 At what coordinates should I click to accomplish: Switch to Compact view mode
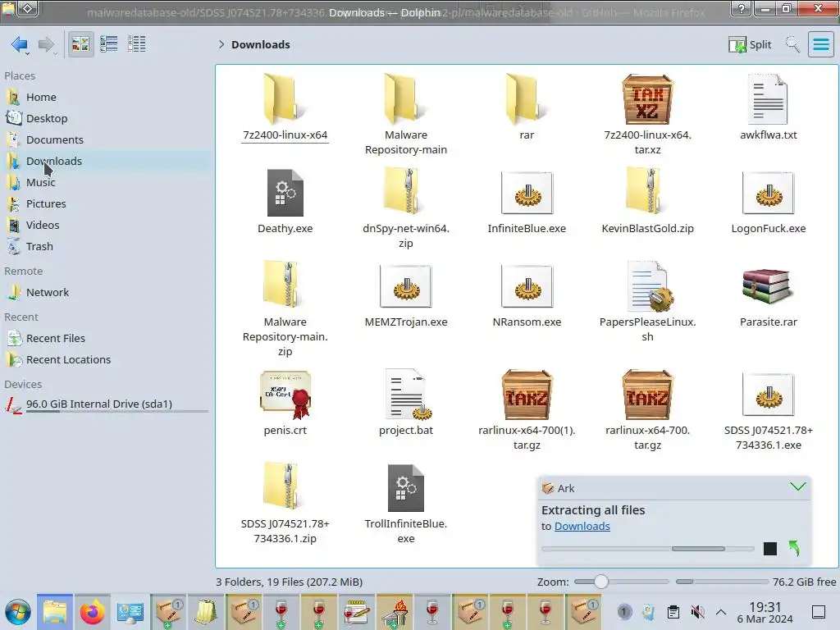point(109,44)
